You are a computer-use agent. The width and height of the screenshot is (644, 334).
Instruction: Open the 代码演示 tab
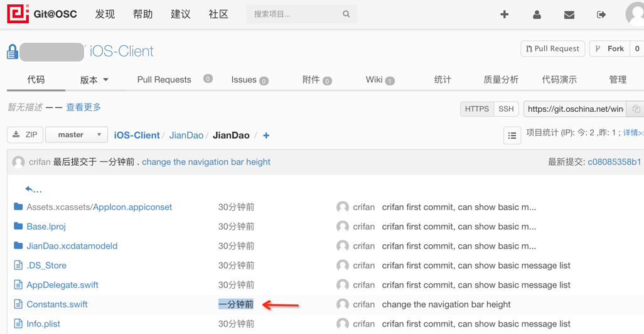tap(559, 79)
